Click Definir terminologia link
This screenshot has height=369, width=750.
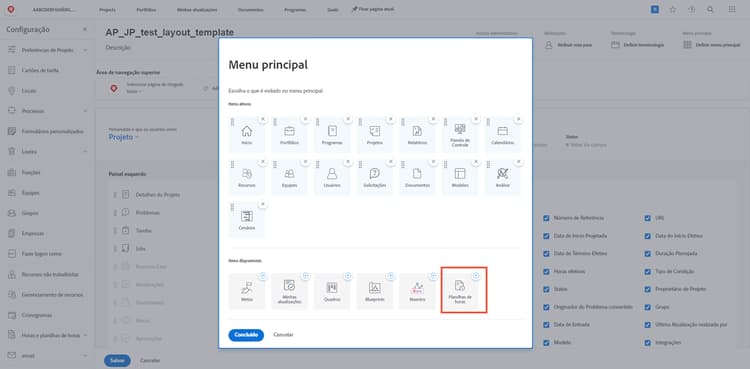[x=638, y=45]
